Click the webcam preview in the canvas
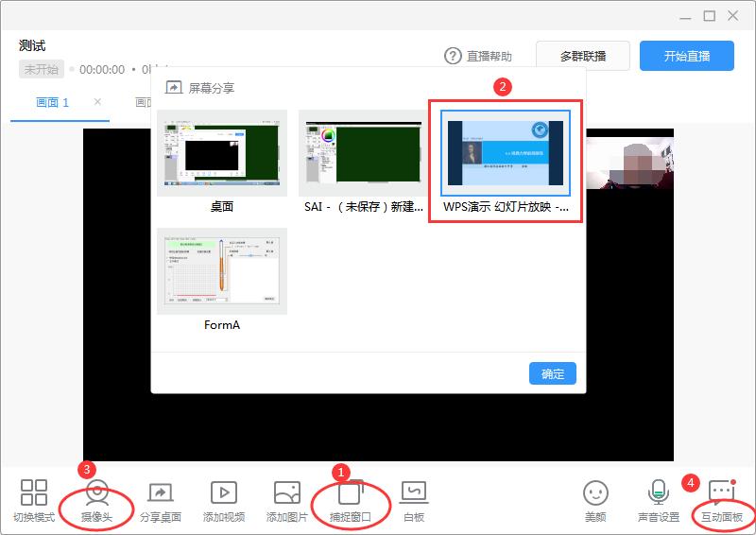The height and width of the screenshot is (535, 756). 629,164
